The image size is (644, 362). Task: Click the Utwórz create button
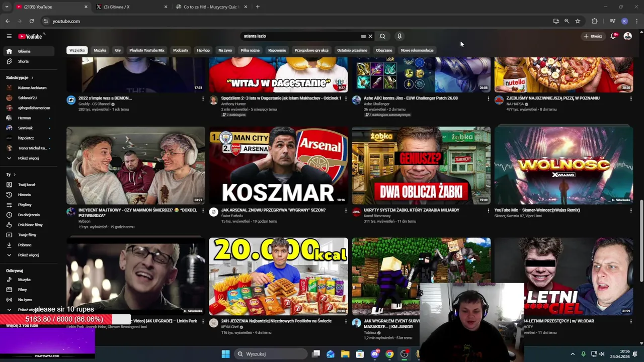[x=593, y=36]
